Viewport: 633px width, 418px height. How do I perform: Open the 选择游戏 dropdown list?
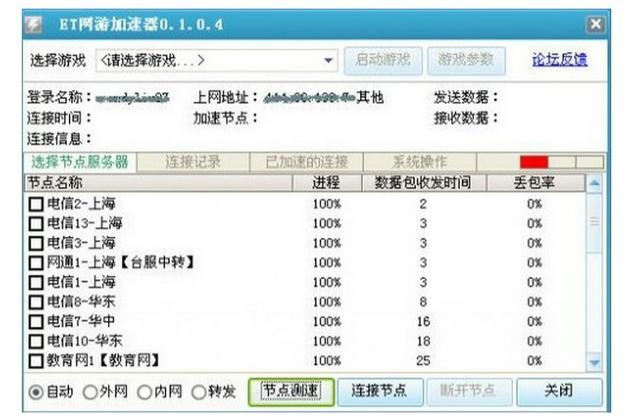[x=328, y=61]
